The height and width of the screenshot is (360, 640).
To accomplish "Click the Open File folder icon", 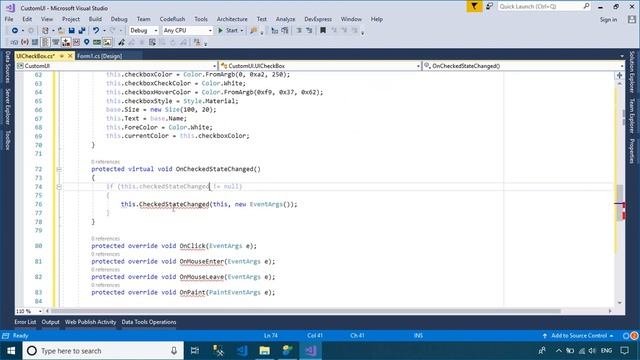I will (x=61, y=31).
